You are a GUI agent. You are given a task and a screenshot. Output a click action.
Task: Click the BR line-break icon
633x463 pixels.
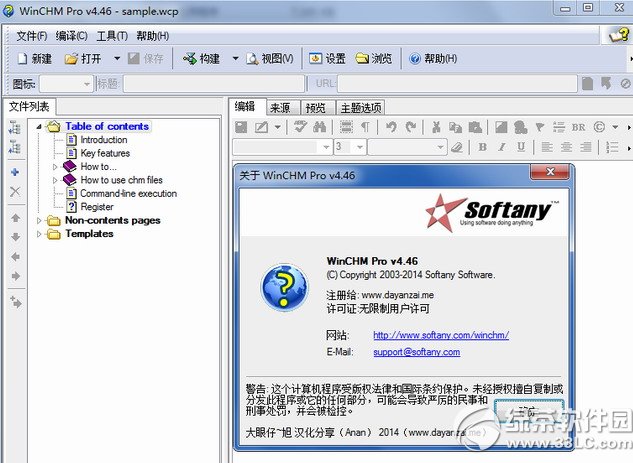(578, 127)
